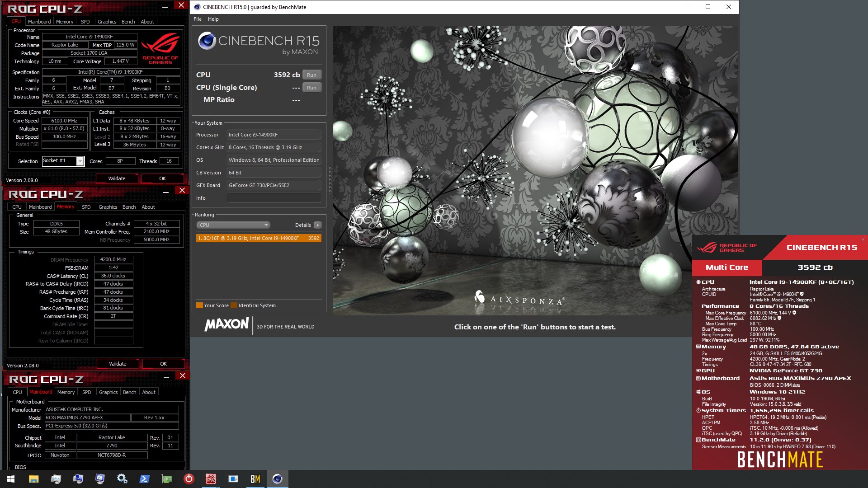Close the BenchMate result overlay panel
Screen dimensions: 868x488
pos(863,239)
